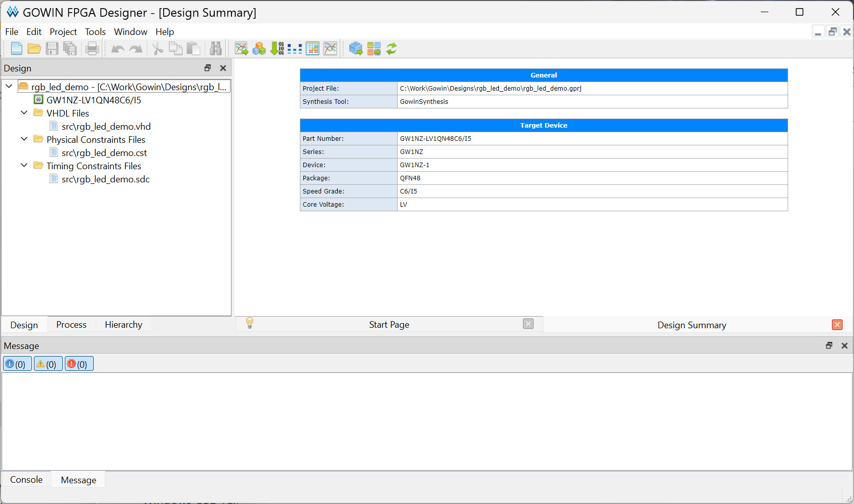Image resolution: width=854 pixels, height=504 pixels.
Task: Run Place & Route colored-squares icon
Action: click(374, 49)
